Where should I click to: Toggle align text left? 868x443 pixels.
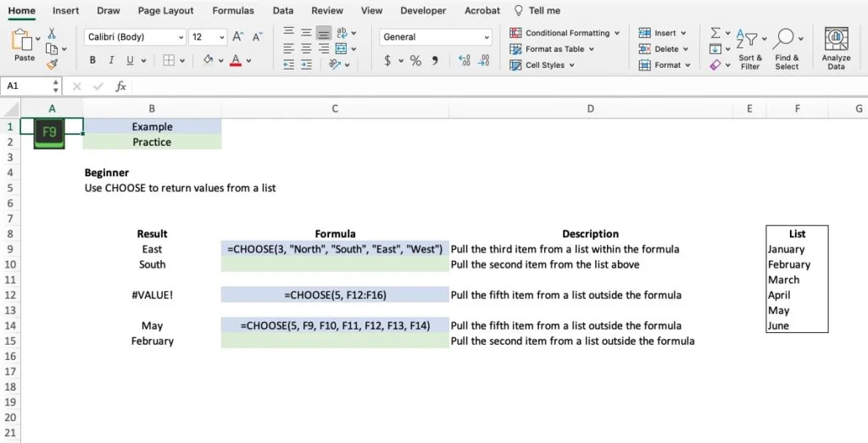[288, 48]
